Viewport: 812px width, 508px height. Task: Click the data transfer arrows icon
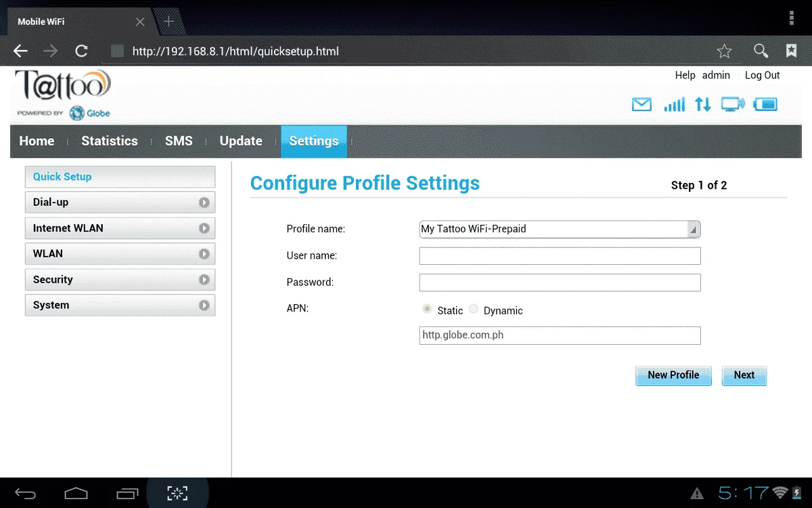pyautogui.click(x=703, y=104)
